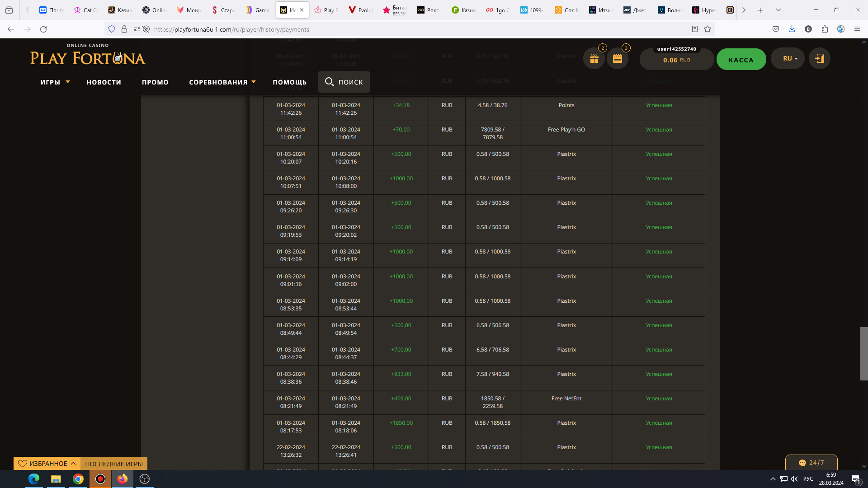This screenshot has height=488, width=868.
Task: Click the Firefox shield tracking protection icon
Action: tap(112, 29)
